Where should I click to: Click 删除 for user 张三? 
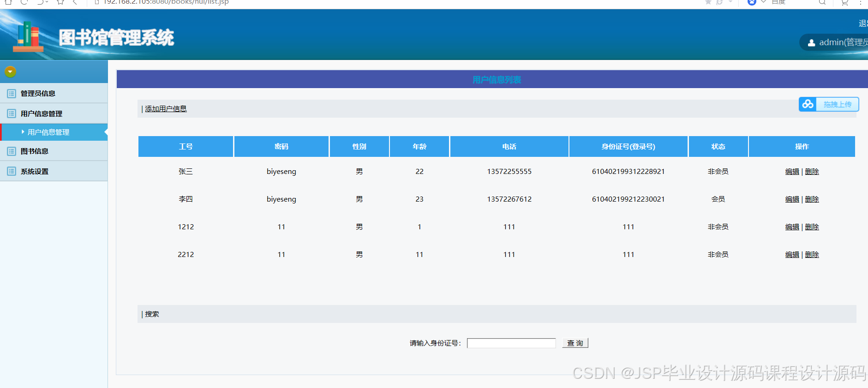[812, 172]
